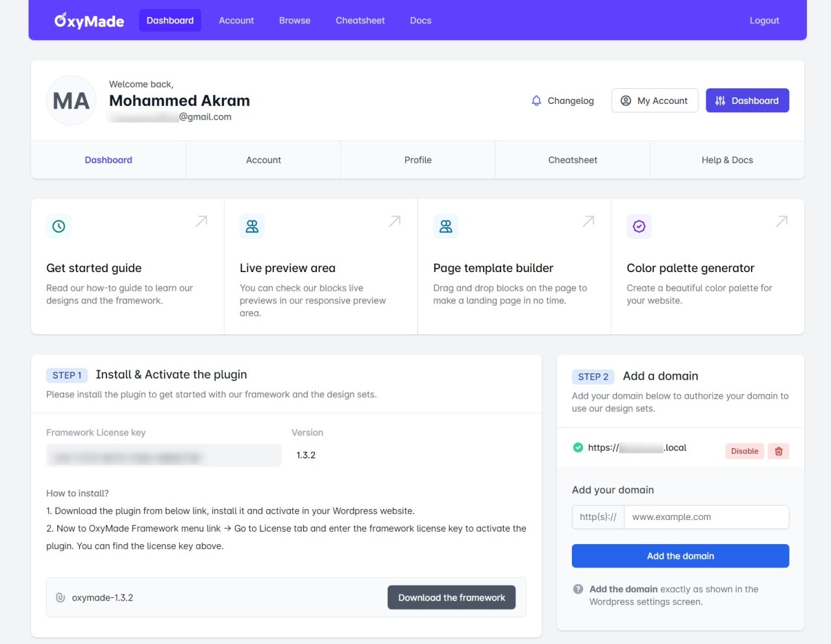This screenshot has width=831, height=644.
Task: Switch to the Help & Docs tab
Action: coord(726,160)
